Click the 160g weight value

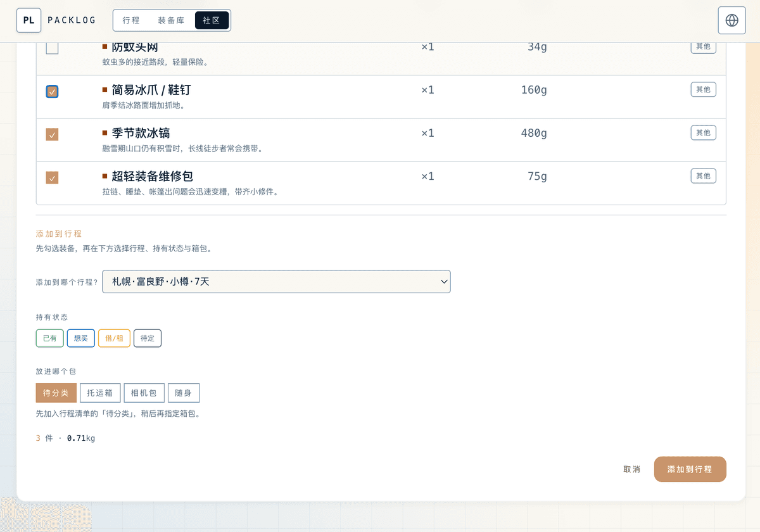coord(534,90)
